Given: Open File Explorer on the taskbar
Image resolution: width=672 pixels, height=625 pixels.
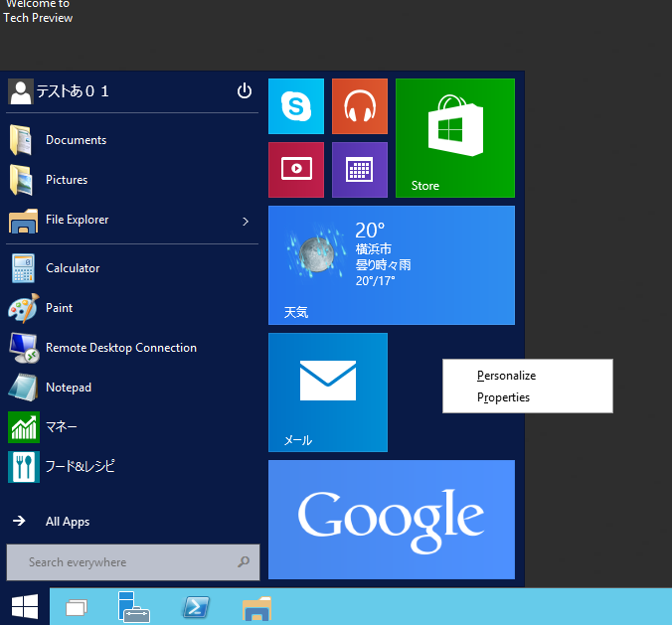Looking at the screenshot, I should 256,608.
